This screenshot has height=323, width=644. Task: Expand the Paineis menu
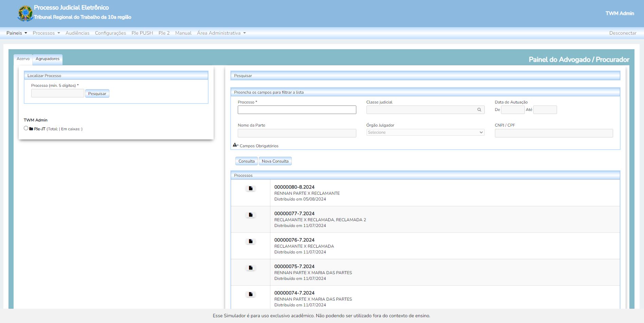pos(17,33)
